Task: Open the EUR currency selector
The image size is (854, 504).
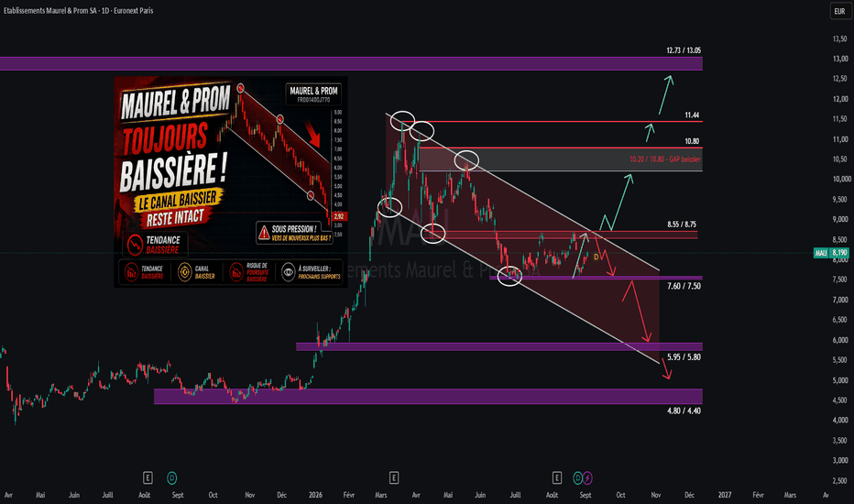Action: coord(840,11)
